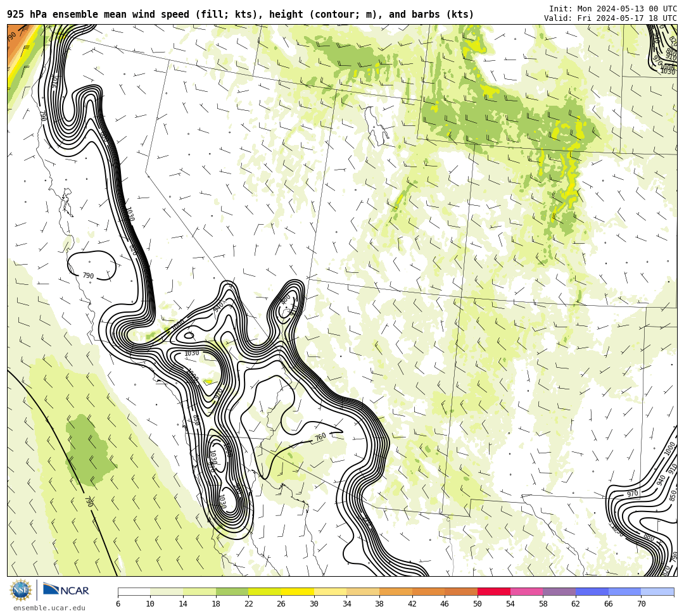Pick the red 50–54 kts swatch
This screenshot has height=616, width=684.
(x=494, y=591)
